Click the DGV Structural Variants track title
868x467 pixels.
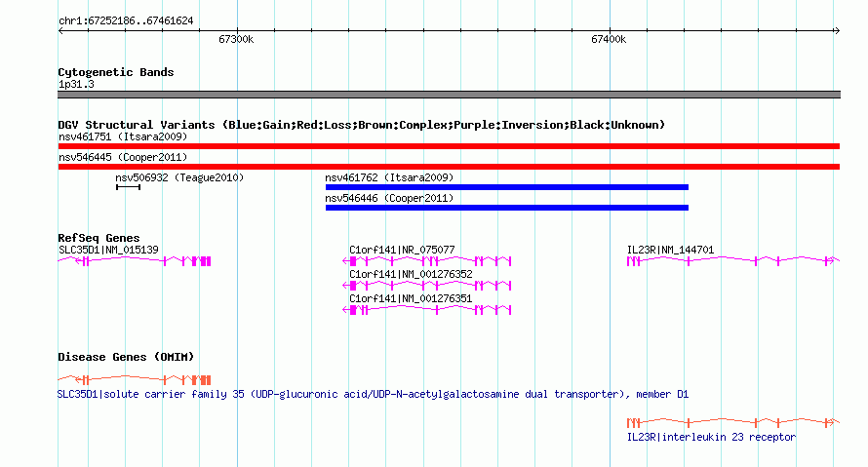click(362, 125)
